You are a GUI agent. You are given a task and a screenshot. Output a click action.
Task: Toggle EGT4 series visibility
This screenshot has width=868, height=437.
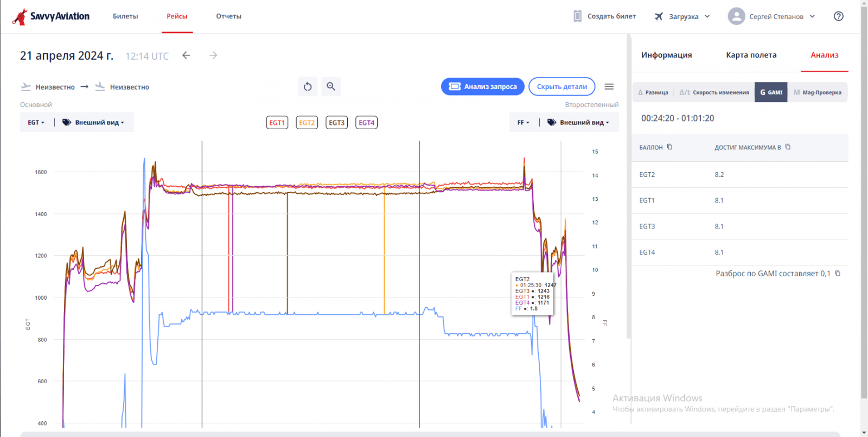pyautogui.click(x=367, y=123)
